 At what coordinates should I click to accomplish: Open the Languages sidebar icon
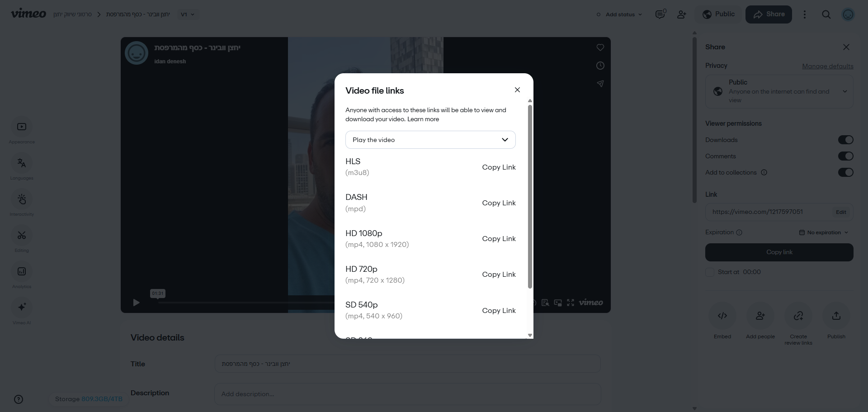coord(22,163)
